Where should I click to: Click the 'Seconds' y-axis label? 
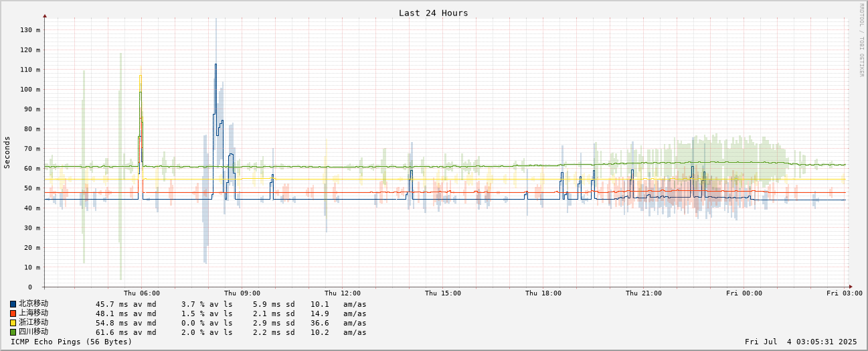(7, 152)
